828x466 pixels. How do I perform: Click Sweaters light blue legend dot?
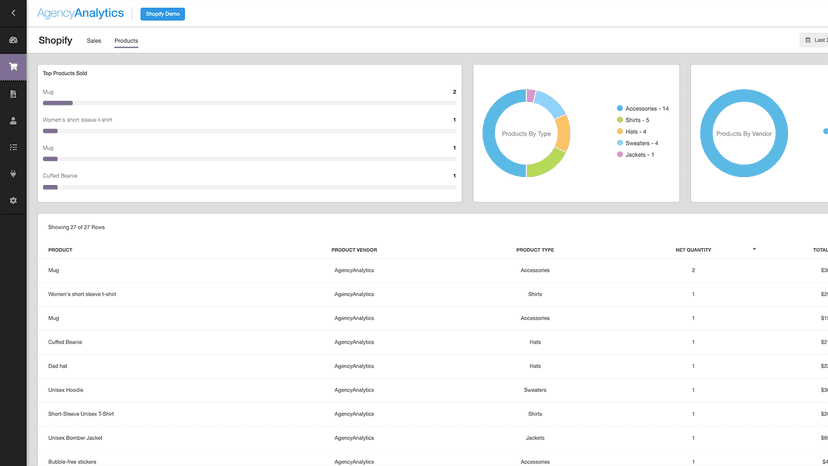619,143
